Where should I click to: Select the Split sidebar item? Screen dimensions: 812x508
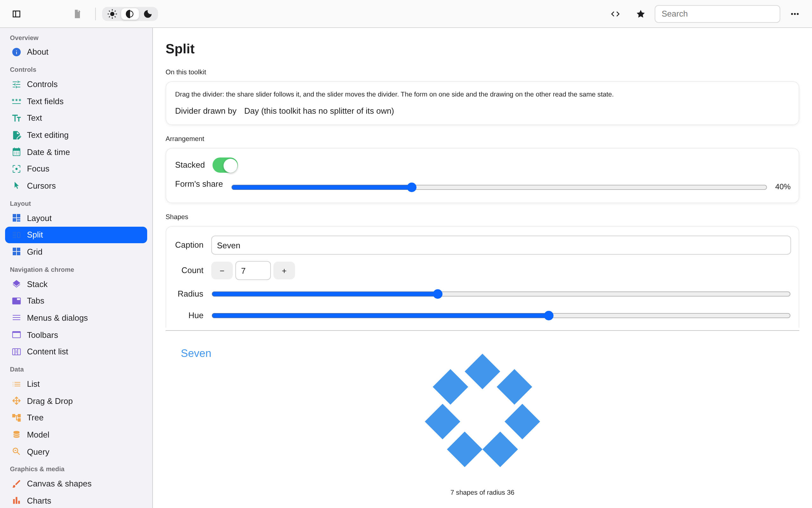pos(76,235)
